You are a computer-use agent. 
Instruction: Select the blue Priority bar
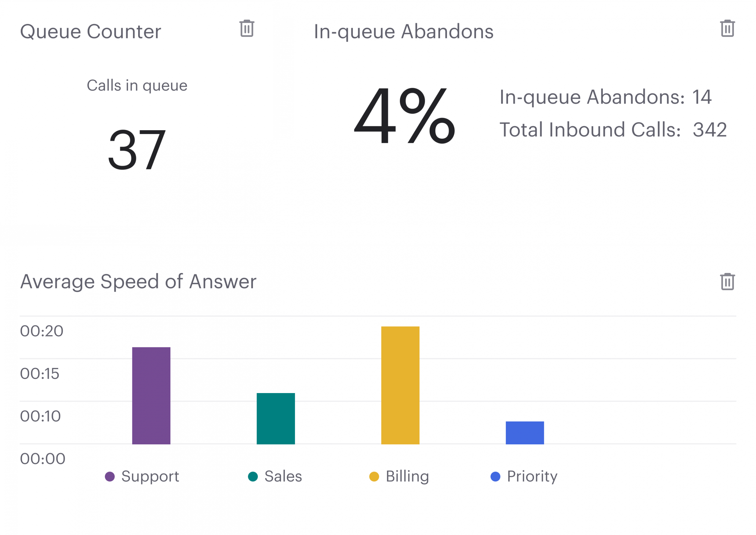point(525,433)
